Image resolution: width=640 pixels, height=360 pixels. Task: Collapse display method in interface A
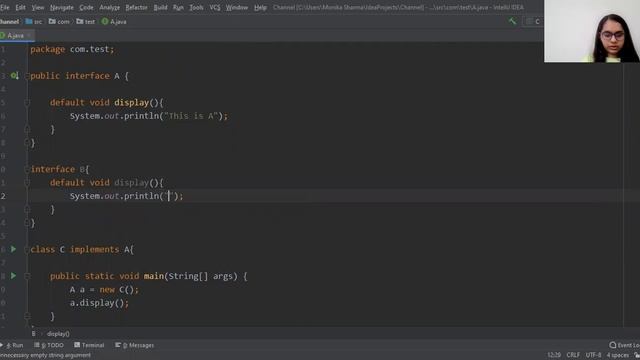click(x=27, y=102)
